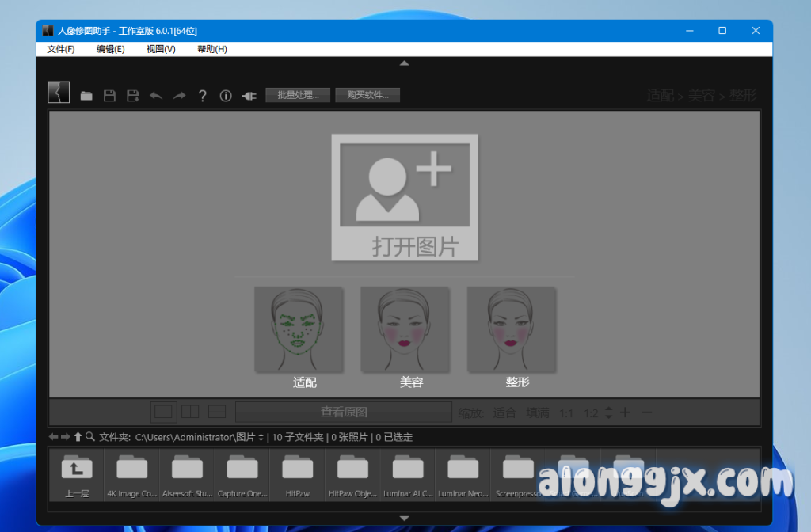Click the 购买软件 purchase button
The image size is (811, 532).
[367, 95]
